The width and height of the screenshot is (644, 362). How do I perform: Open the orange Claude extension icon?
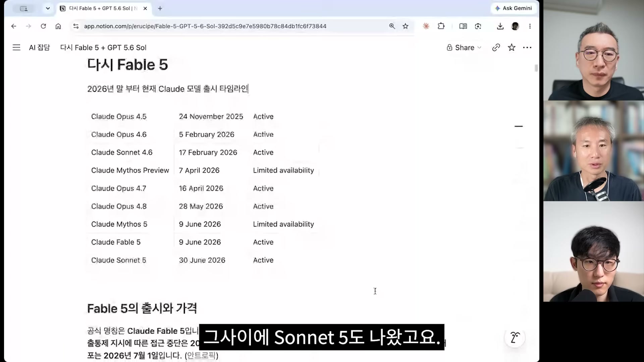pos(426,26)
